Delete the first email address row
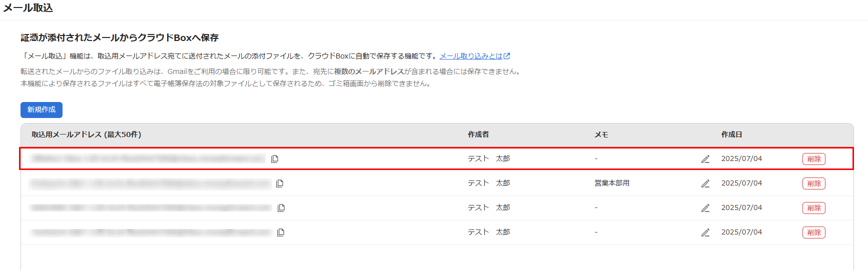The height and width of the screenshot is (270, 868). tap(814, 159)
